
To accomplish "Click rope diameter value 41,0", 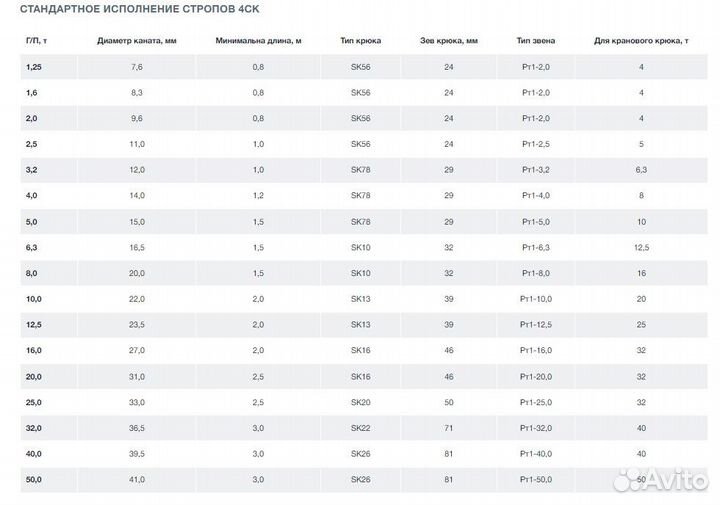I will pyautogui.click(x=137, y=480).
